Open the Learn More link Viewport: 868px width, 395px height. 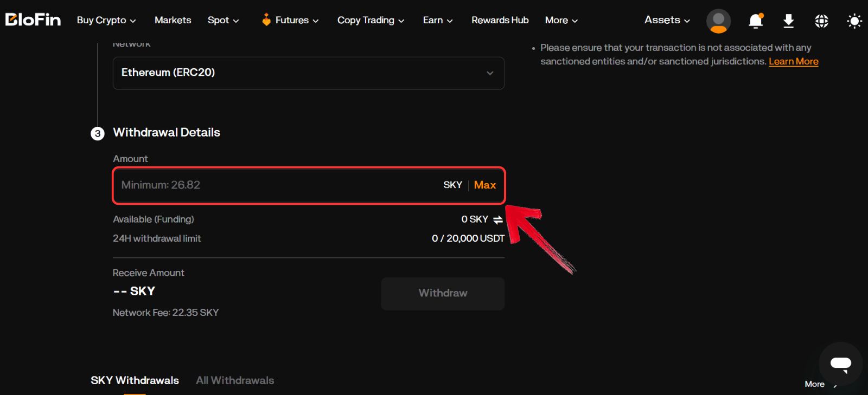tap(793, 61)
